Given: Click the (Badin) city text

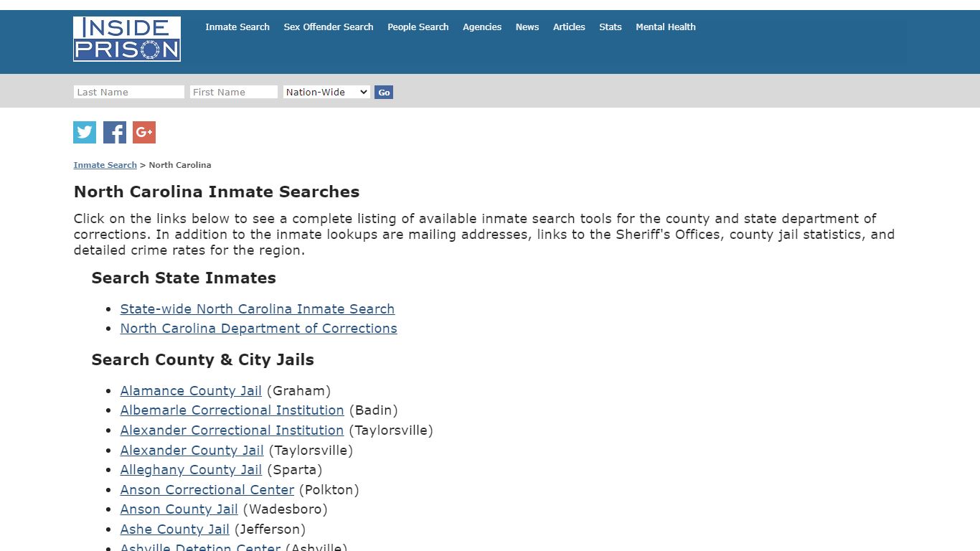Looking at the screenshot, I should point(373,410).
